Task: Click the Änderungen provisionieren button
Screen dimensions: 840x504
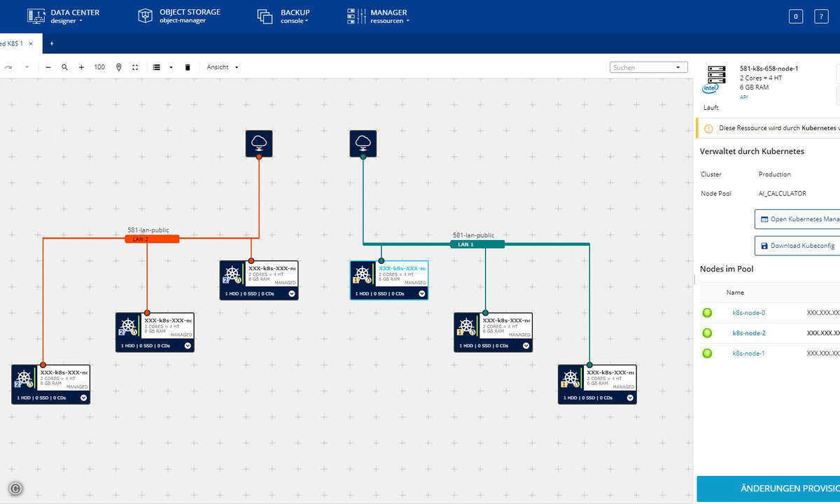Action: click(769, 488)
